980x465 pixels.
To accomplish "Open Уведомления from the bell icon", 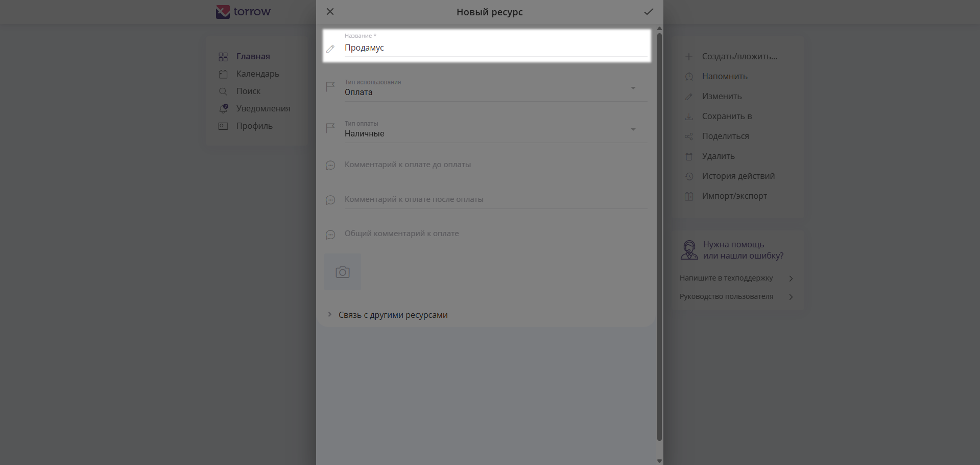I will pyautogui.click(x=224, y=108).
